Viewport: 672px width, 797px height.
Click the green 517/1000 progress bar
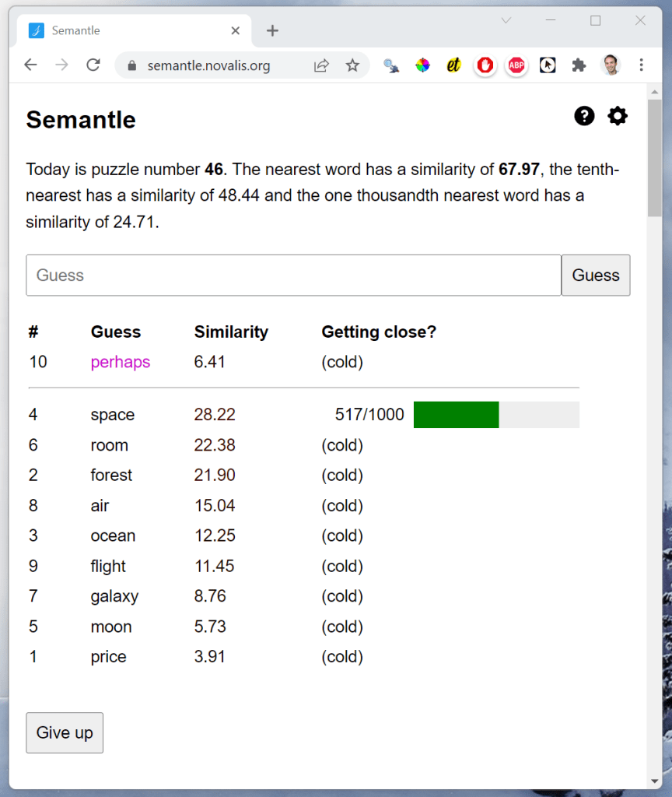click(496, 415)
